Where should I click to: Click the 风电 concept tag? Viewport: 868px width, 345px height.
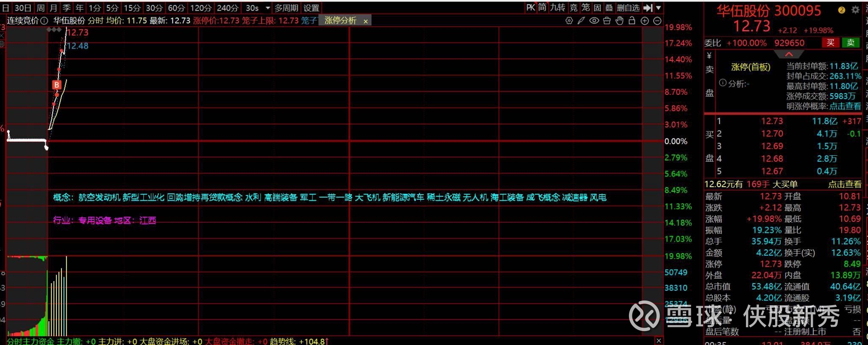click(598, 197)
